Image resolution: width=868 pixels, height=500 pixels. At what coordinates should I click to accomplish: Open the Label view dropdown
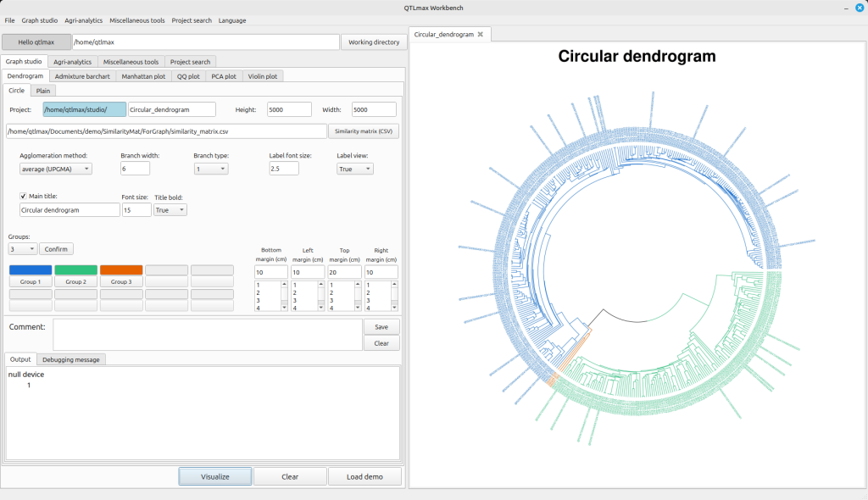click(x=354, y=169)
